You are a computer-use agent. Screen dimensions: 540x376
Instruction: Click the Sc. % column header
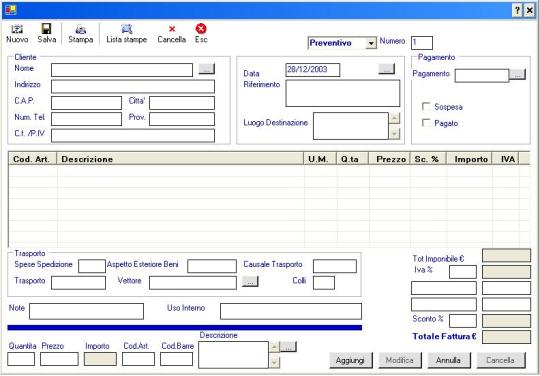tap(428, 159)
